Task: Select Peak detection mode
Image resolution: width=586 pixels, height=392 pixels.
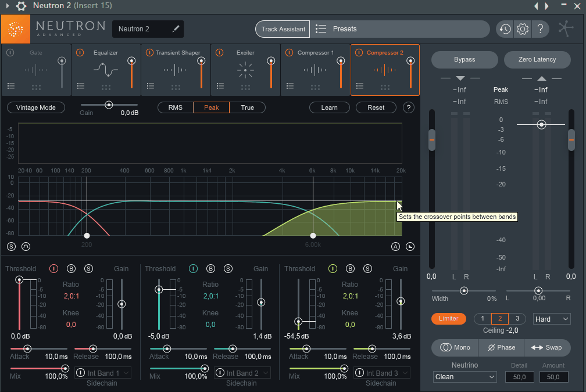Action: [x=212, y=107]
